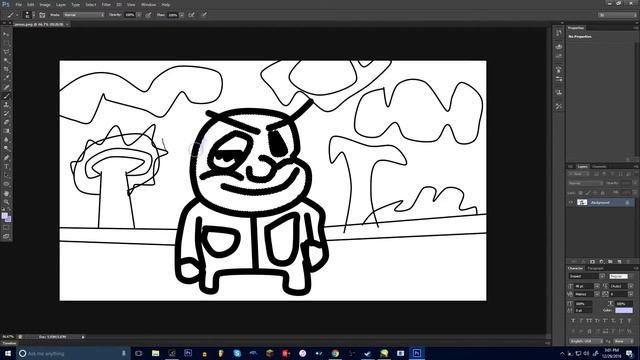
Task: Click the zoom percentage field in status bar
Action: click(8, 337)
